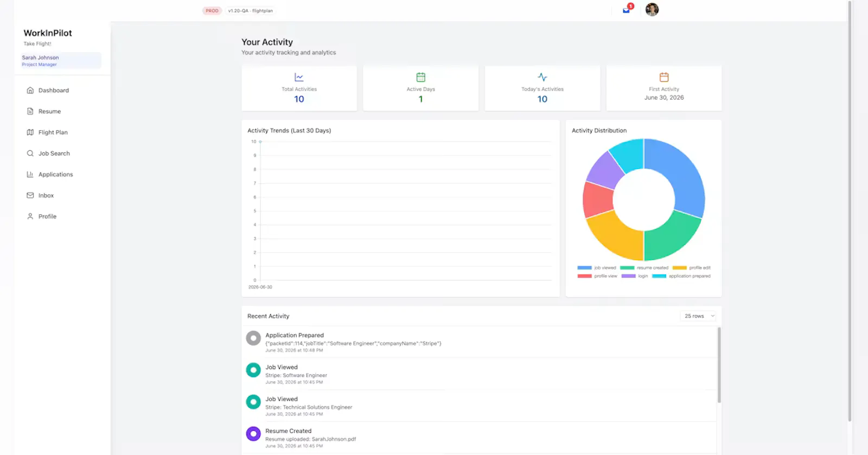Click the Applications bar chart icon

pos(30,175)
